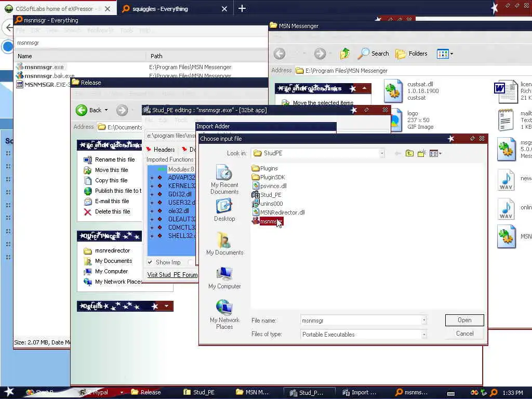Open the Back history dropdown in Release window
The height and width of the screenshot is (399, 532).
pyautogui.click(x=106, y=110)
